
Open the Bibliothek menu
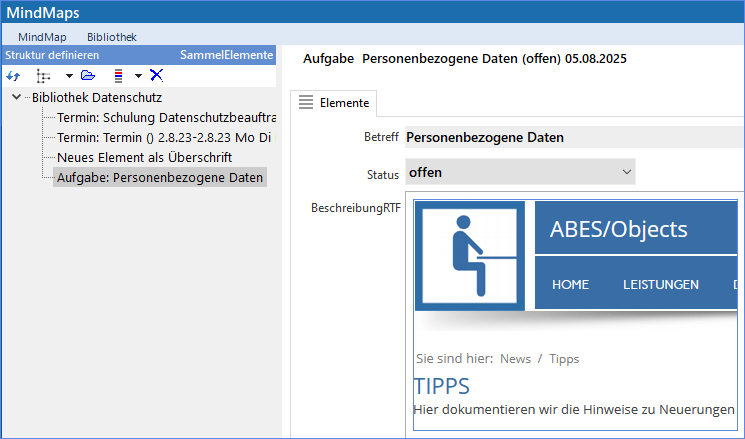111,36
